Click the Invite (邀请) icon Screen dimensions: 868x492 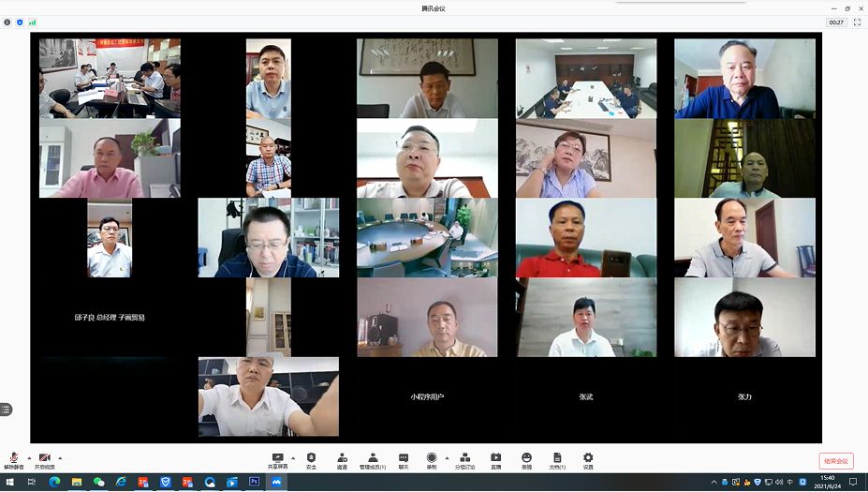pos(342,460)
